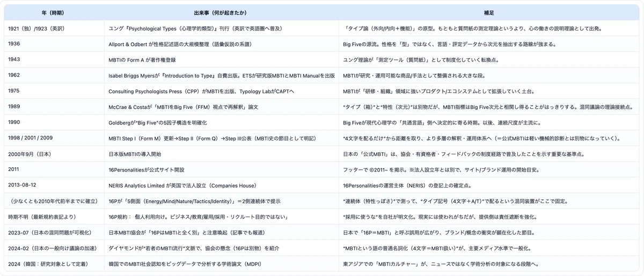Select the '1936' year cell
Viewport: 644px width, 276px height.
point(54,44)
